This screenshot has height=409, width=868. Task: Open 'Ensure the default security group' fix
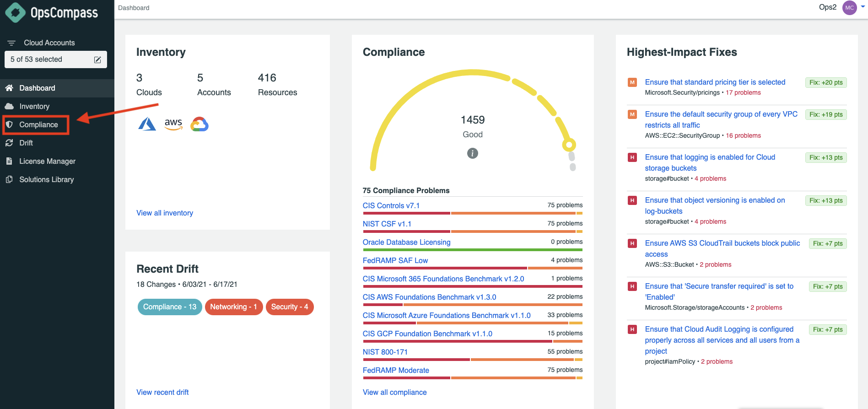pyautogui.click(x=721, y=120)
